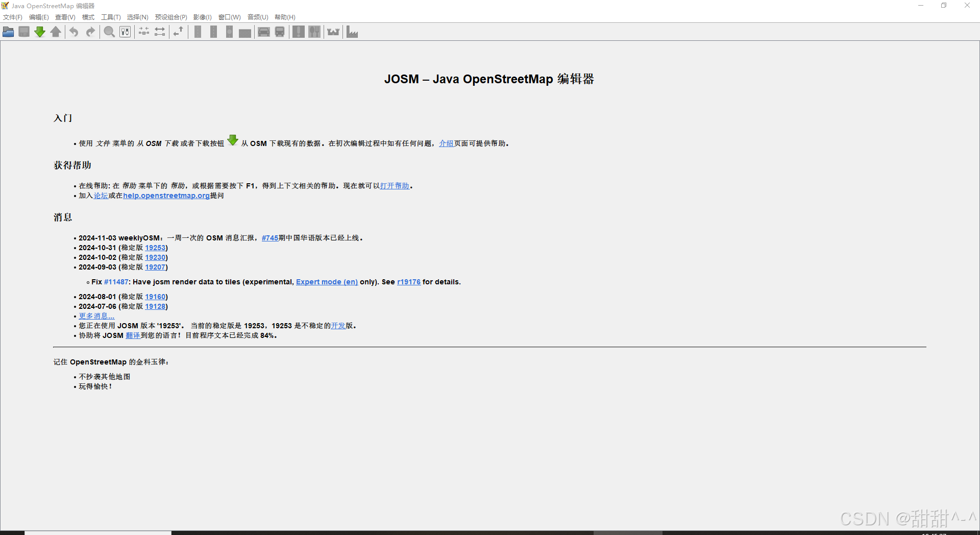Select the bus preset icon
Screen dimensions: 980x535
[x=280, y=32]
